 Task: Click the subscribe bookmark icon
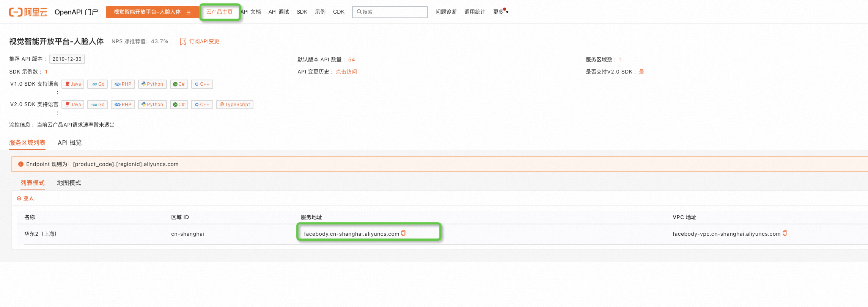pos(183,42)
